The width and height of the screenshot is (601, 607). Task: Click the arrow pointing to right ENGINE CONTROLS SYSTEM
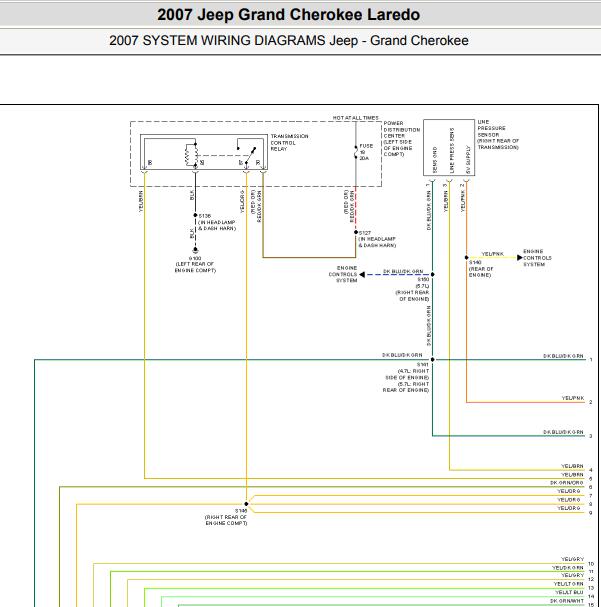(520, 257)
